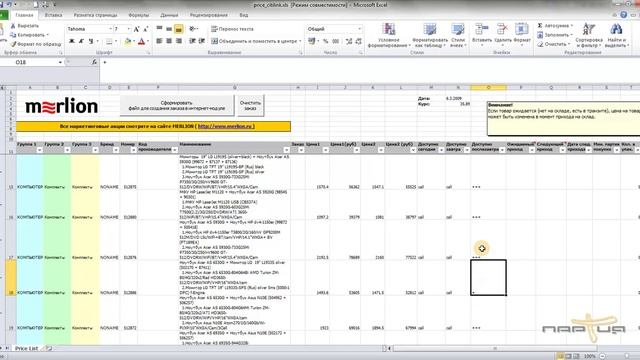Click the insert function fx icon
Image resolution: width=640 pixels, height=360 pixels.
click(x=94, y=62)
